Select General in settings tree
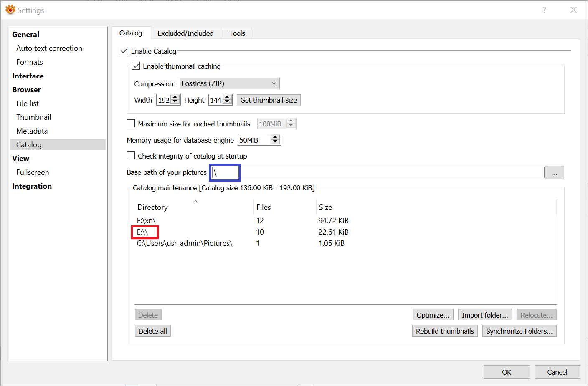This screenshot has width=588, height=386. point(26,35)
